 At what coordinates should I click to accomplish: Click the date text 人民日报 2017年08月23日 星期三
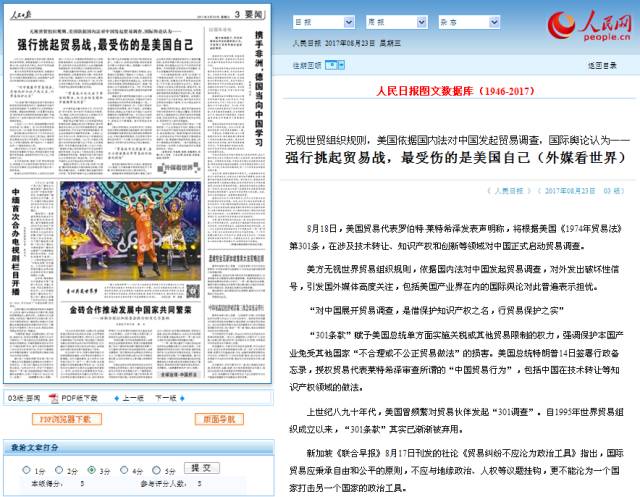pos(347,43)
